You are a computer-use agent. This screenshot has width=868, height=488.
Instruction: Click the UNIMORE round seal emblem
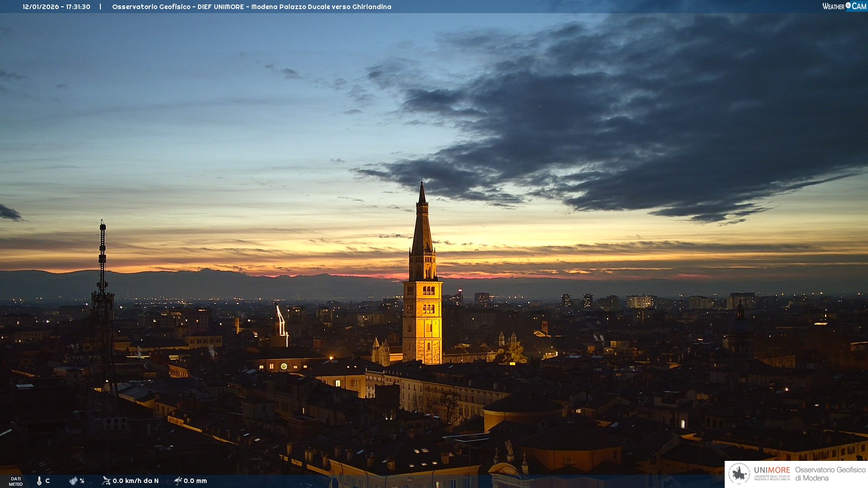coord(740,474)
